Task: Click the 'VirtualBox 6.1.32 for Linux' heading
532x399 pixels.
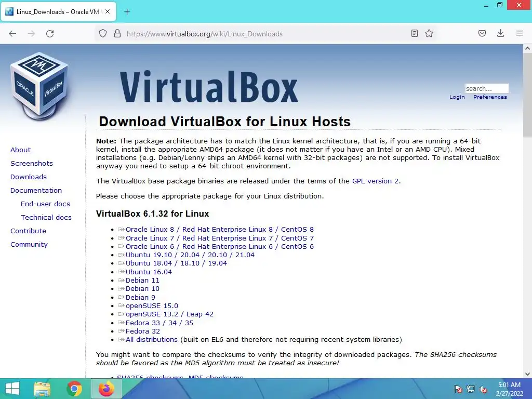Action: tap(152, 214)
